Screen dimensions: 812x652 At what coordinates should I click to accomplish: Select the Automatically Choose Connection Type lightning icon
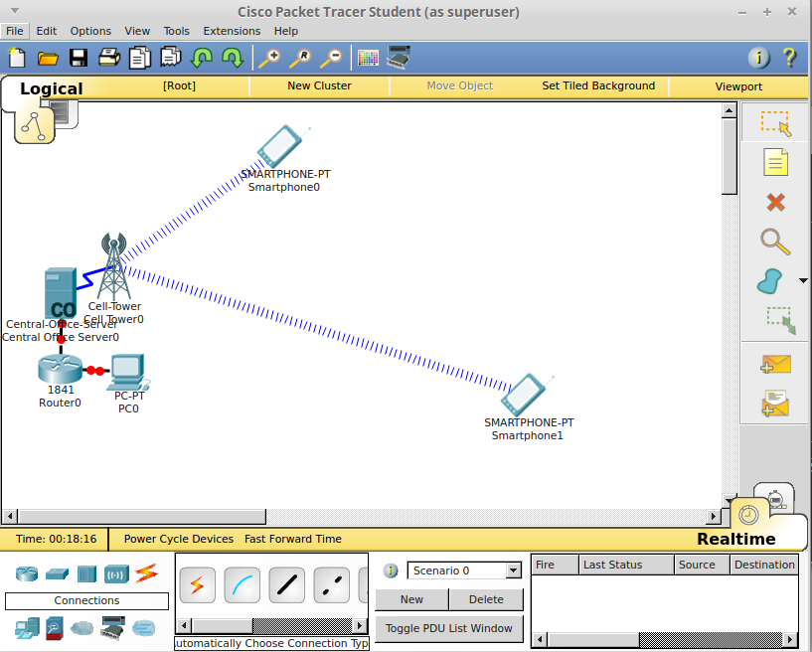(197, 584)
